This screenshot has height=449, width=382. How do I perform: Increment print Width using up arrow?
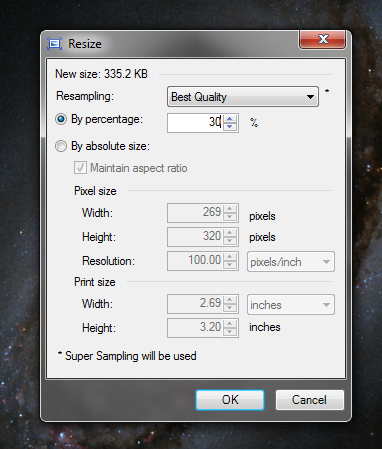coord(230,300)
